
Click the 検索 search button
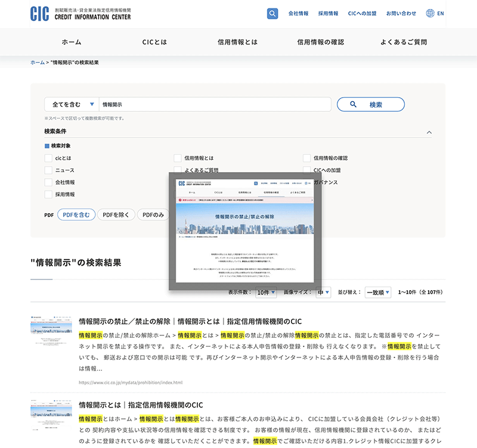click(370, 104)
